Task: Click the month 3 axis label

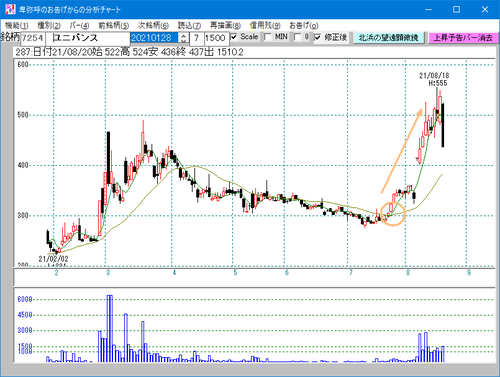Action: tap(108, 273)
